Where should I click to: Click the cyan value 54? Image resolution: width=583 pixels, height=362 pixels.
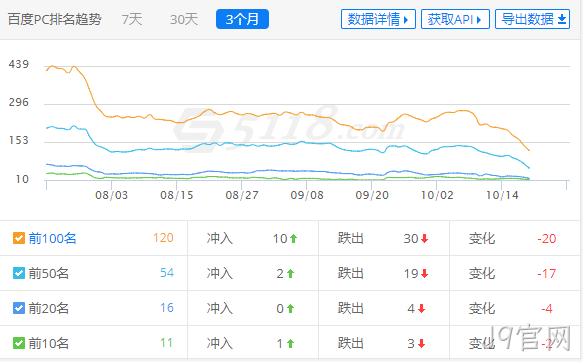pos(167,273)
